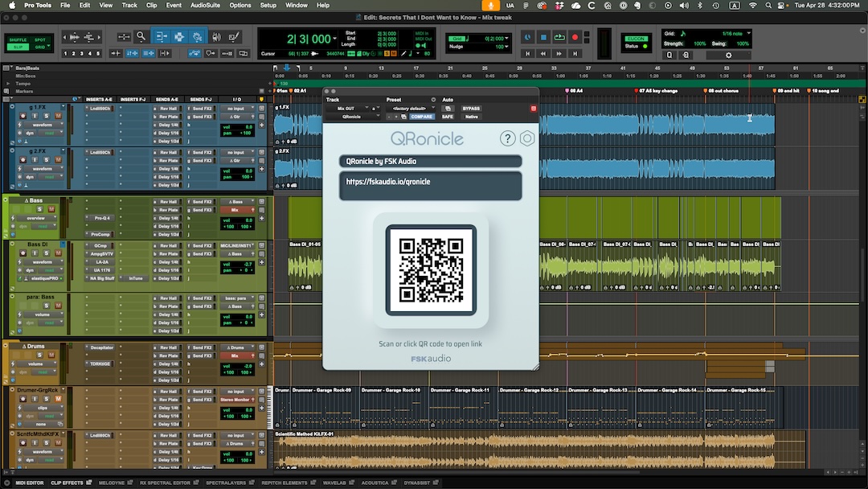
Task: Open QRonicle help question mark icon
Action: 507,138
